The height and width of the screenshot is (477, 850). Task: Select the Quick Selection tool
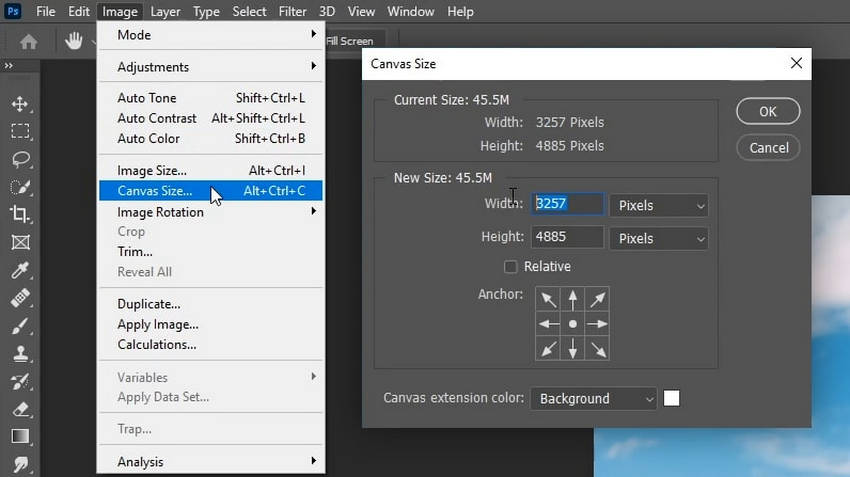pyautogui.click(x=20, y=187)
